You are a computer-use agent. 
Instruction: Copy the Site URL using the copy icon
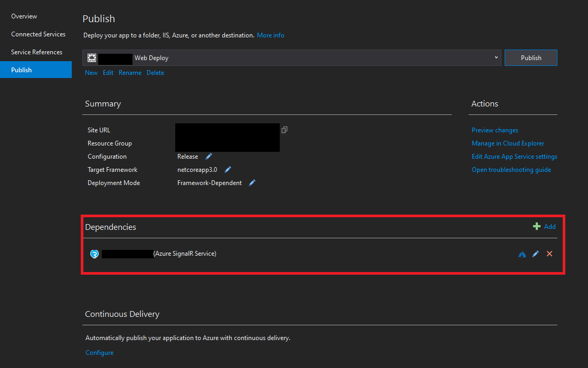click(284, 130)
